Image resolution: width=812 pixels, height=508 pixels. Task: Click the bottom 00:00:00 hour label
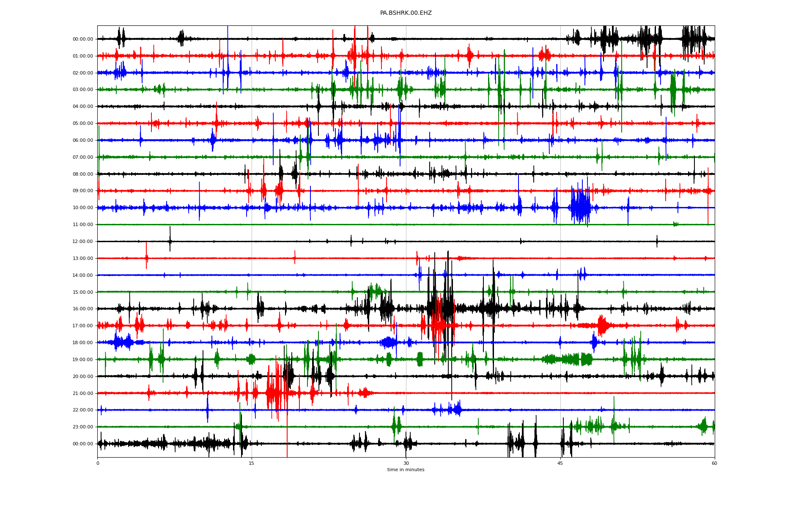click(x=83, y=444)
